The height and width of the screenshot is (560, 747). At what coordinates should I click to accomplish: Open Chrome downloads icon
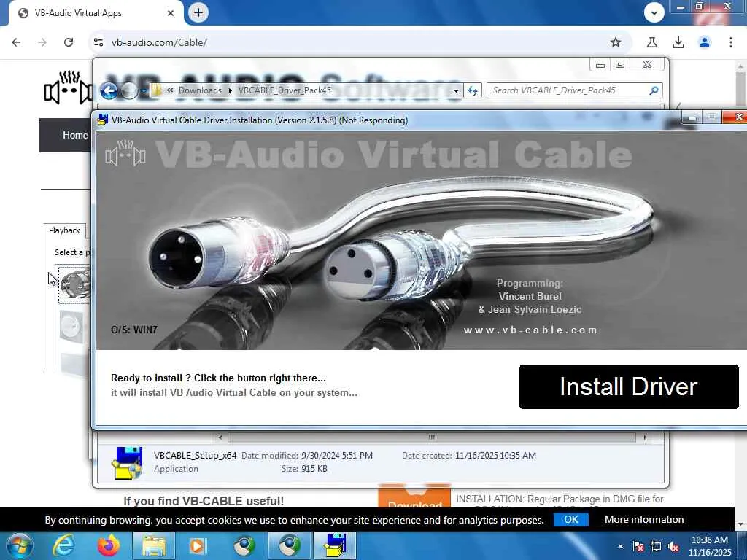point(678,42)
